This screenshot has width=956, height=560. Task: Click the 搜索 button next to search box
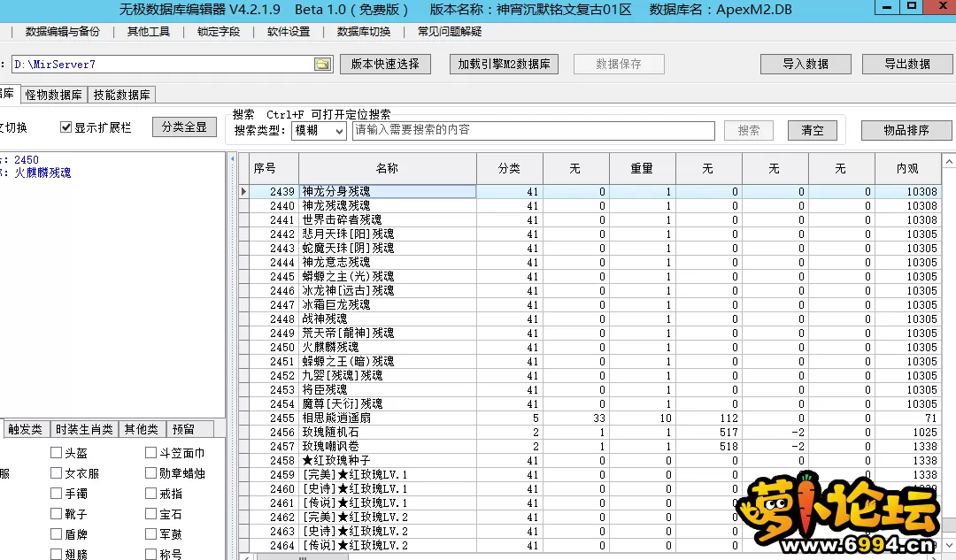coord(749,130)
